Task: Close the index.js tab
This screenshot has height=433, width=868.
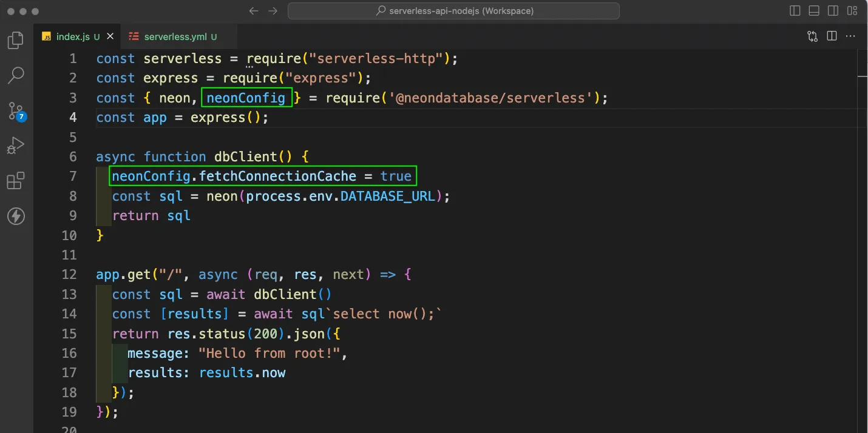Action: click(110, 36)
